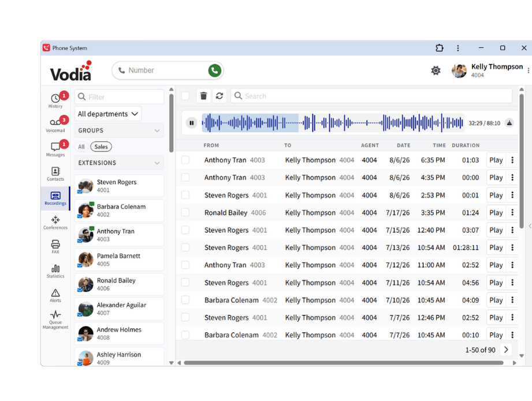Collapse the EXTENSIONS section

(x=119, y=163)
